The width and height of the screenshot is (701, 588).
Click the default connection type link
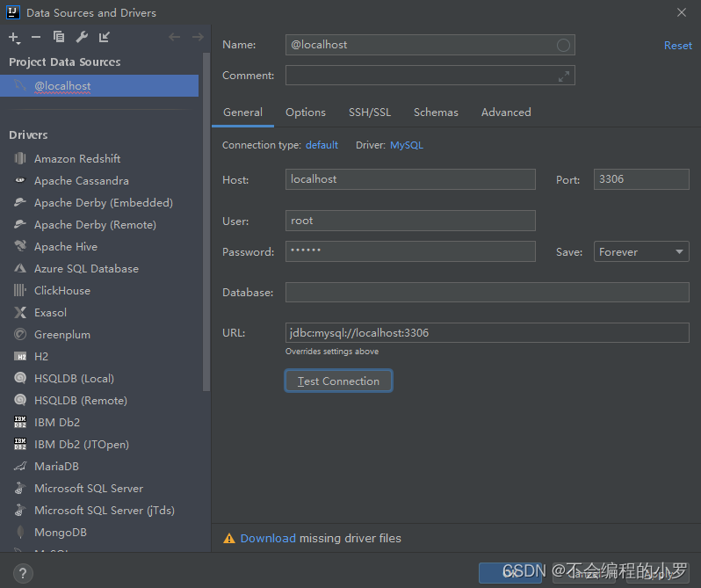pos(322,145)
